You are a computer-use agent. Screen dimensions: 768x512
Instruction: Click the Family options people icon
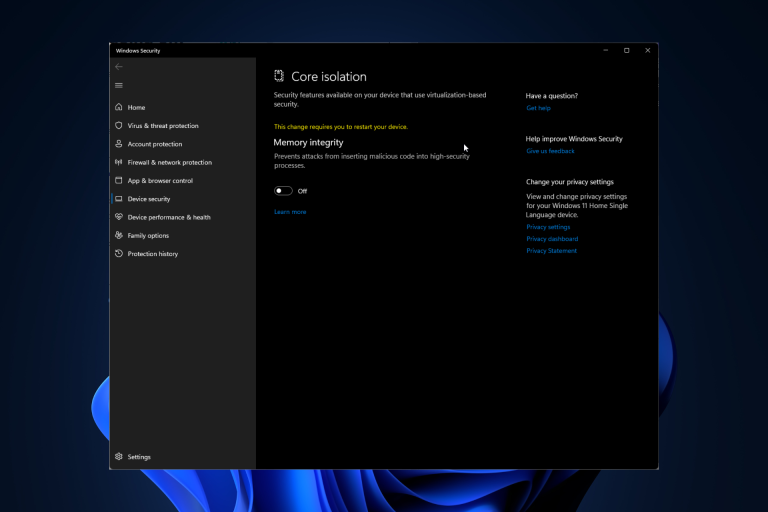(x=119, y=235)
